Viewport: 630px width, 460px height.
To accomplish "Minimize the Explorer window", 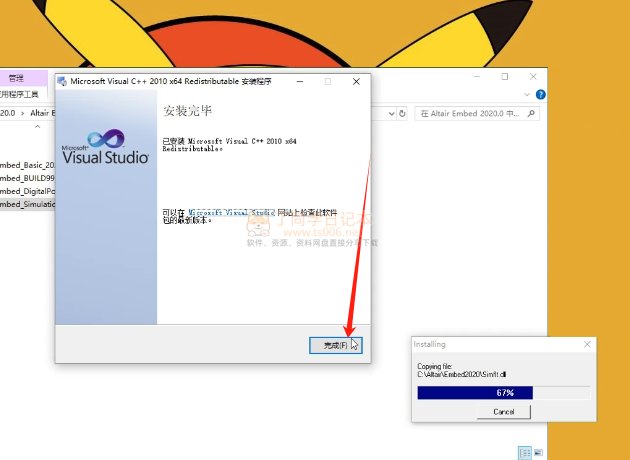I will pyautogui.click(x=477, y=76).
